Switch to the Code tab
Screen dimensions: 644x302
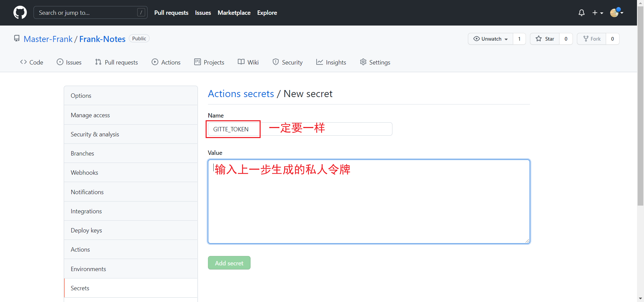tap(32, 62)
